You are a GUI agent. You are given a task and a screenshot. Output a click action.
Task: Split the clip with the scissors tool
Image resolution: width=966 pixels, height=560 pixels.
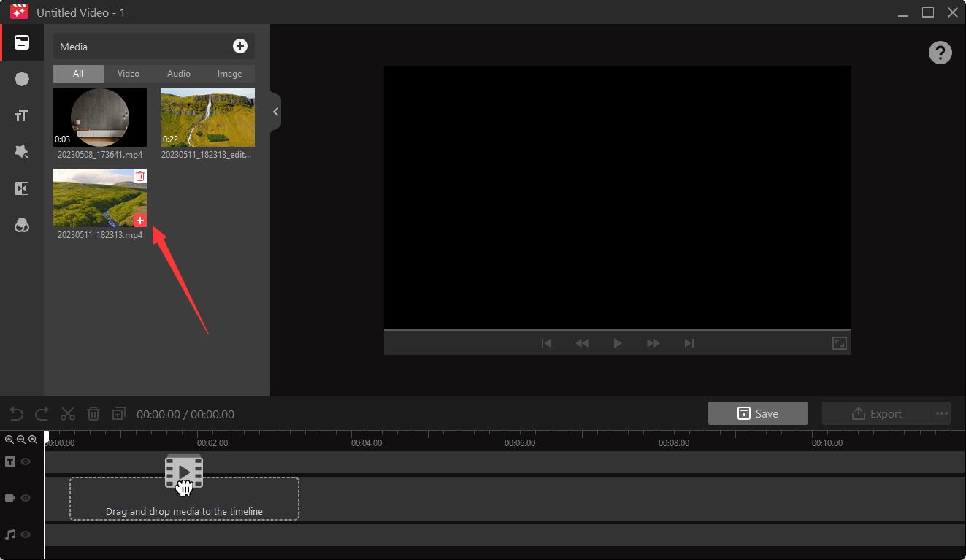[67, 413]
